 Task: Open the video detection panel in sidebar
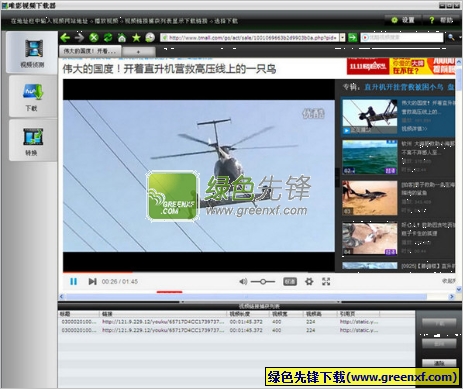coord(32,53)
